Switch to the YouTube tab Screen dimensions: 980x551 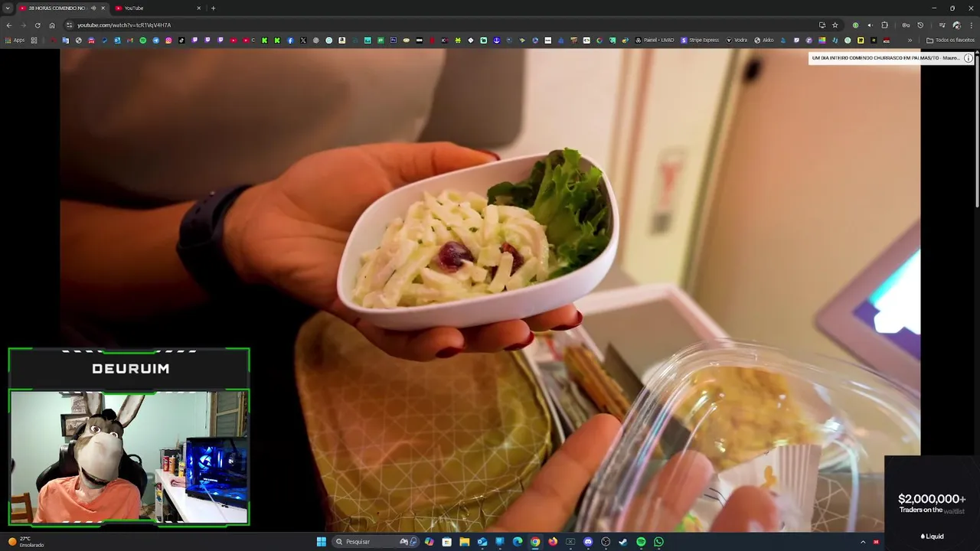[x=157, y=8]
